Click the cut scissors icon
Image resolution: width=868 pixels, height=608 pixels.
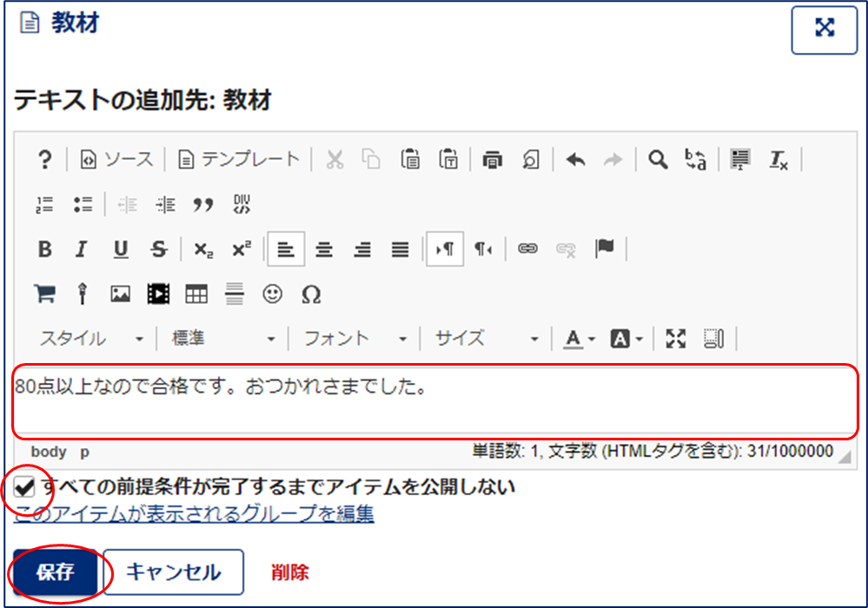(x=335, y=160)
